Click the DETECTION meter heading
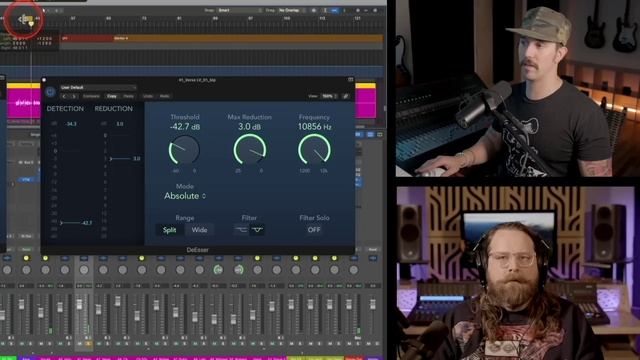 (65, 109)
